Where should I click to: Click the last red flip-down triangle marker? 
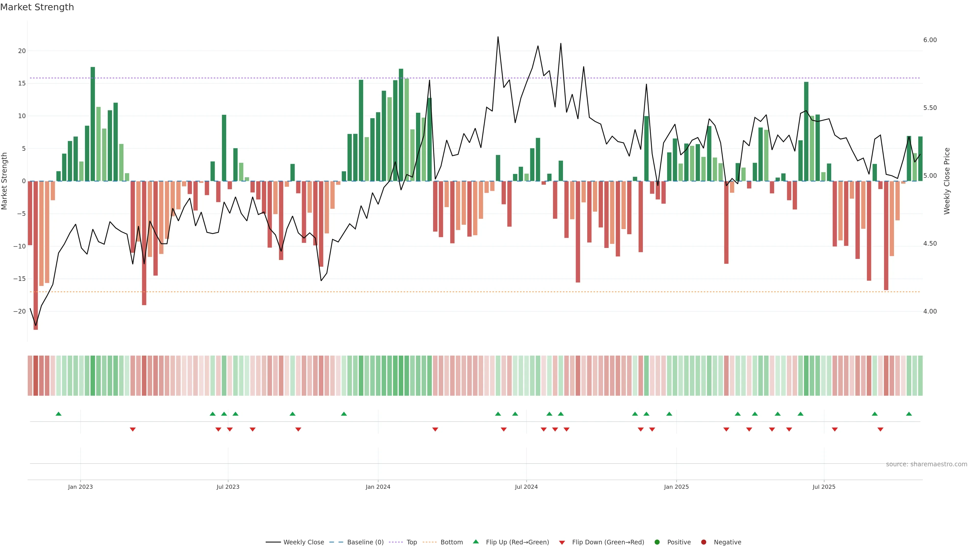click(x=880, y=429)
